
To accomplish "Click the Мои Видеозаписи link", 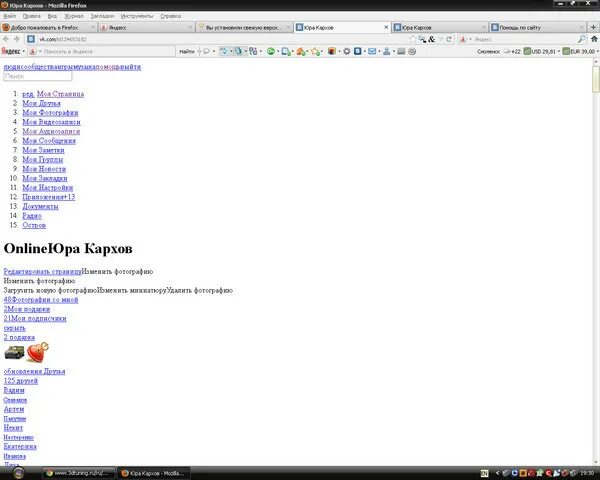I will click(x=51, y=122).
